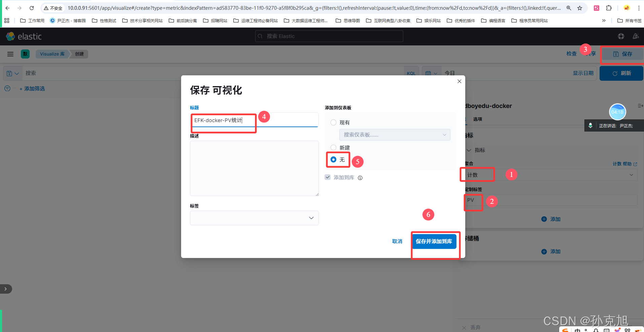The height and width of the screenshot is (332, 644).
Task: Click the info icon beside 添加到库
Action: (360, 178)
